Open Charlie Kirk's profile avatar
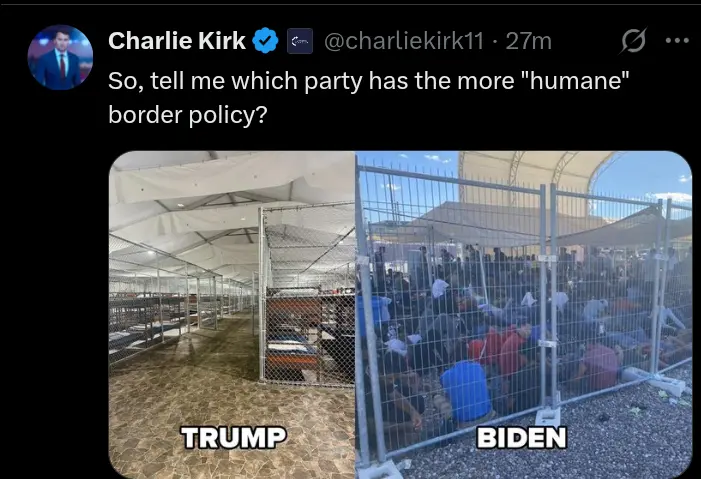The height and width of the screenshot is (479, 701). [60, 57]
